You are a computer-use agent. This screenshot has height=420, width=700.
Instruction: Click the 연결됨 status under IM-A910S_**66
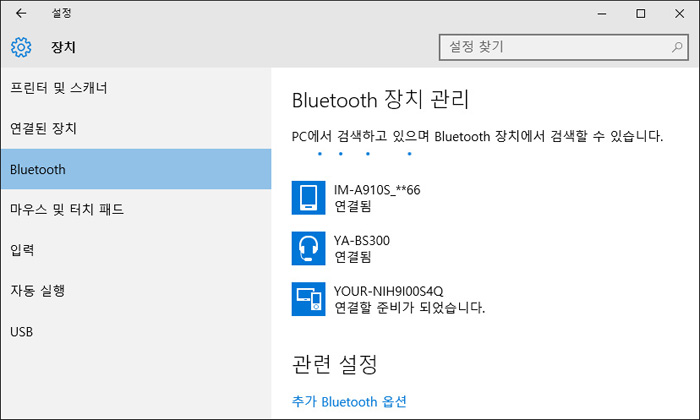point(353,206)
